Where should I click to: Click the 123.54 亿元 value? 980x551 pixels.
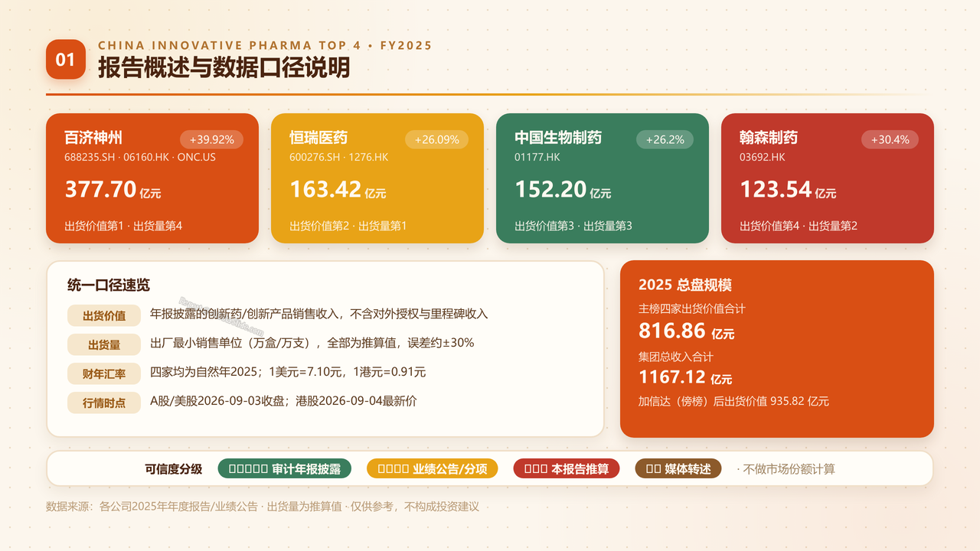788,189
